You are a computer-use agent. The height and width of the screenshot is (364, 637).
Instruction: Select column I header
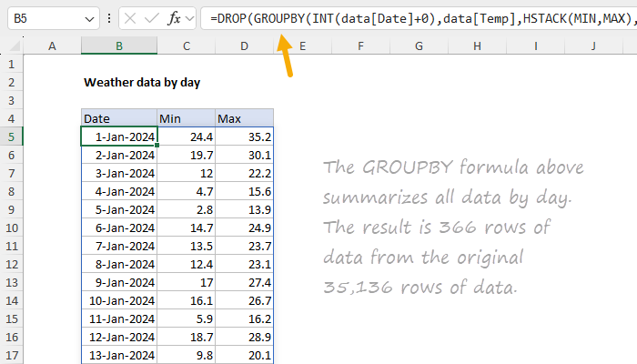point(535,45)
